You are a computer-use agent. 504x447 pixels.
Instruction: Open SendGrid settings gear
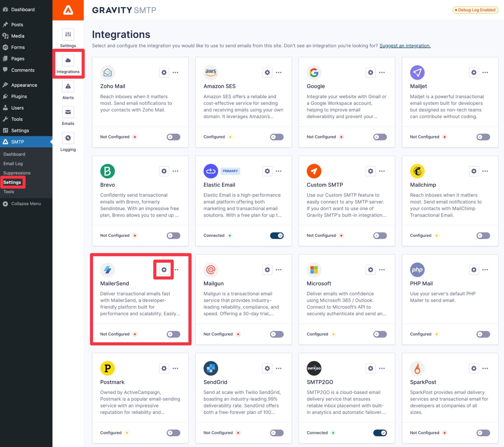pos(267,368)
